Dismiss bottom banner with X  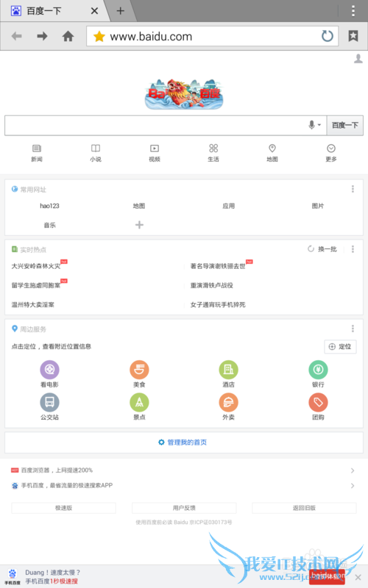358,577
